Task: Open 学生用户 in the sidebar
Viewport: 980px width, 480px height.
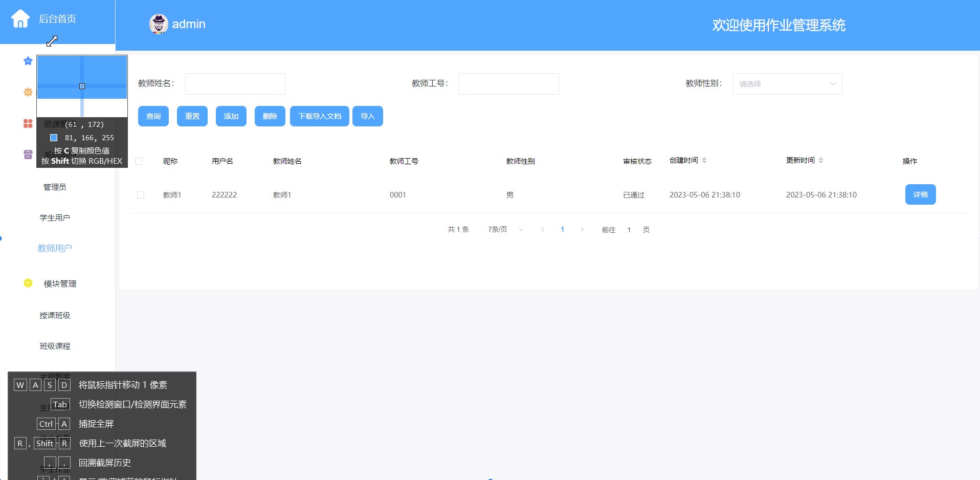Action: tap(55, 218)
